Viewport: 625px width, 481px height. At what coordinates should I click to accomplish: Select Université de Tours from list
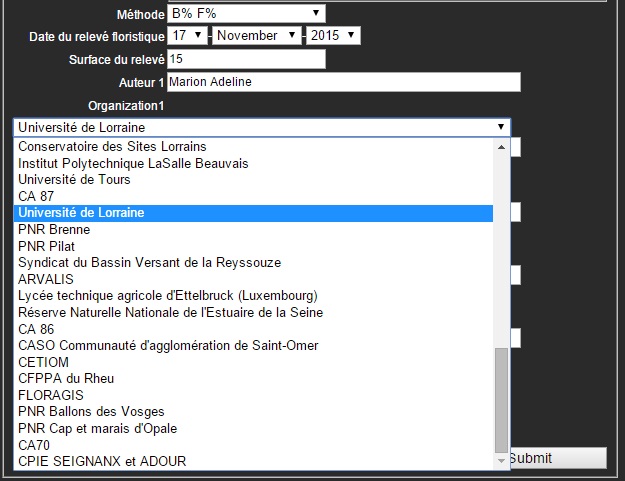click(x=74, y=180)
